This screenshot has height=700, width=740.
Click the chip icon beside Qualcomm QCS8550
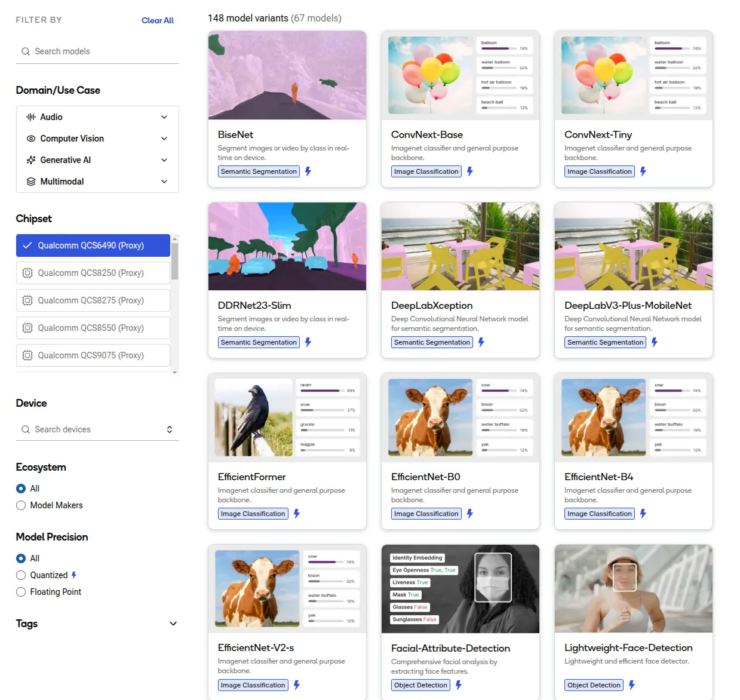(x=27, y=328)
